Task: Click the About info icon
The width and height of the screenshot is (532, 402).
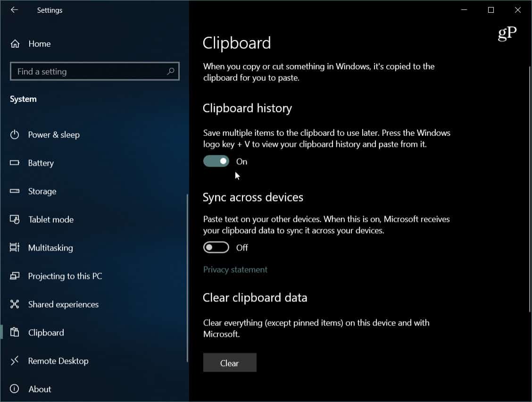Action: 15,389
